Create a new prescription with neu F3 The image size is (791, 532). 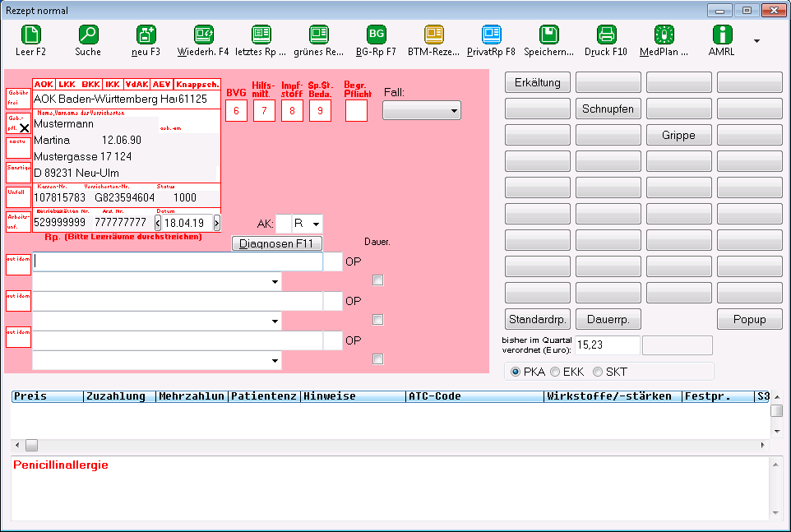146,35
